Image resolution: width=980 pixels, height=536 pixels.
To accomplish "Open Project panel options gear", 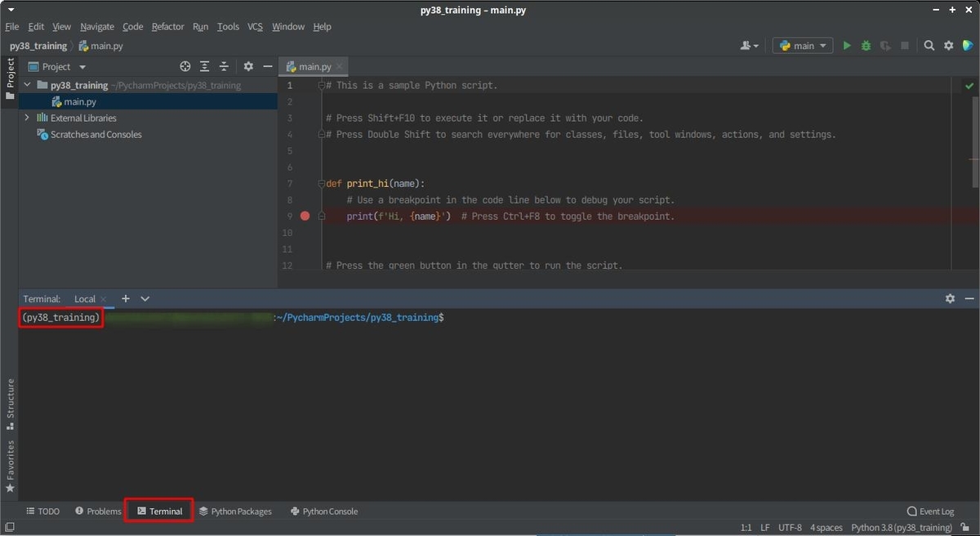I will (x=248, y=67).
